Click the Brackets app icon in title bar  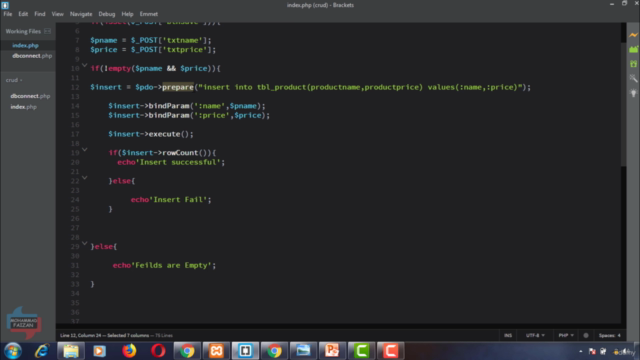[x=5, y=5]
